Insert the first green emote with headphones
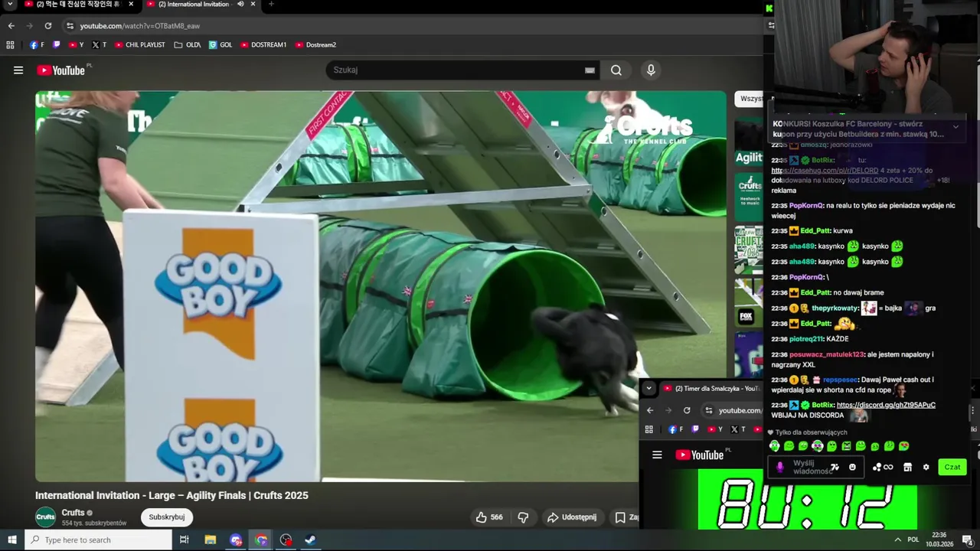The image size is (980, 551). pyautogui.click(x=775, y=445)
